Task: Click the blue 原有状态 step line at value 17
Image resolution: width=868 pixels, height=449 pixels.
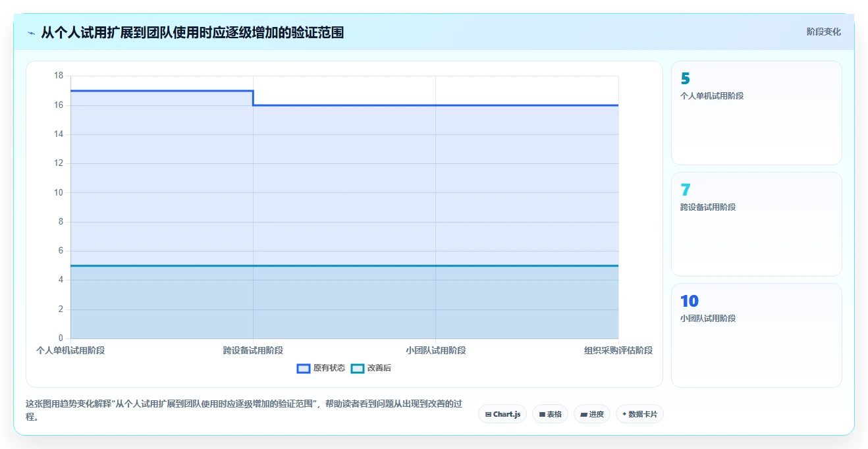Action: [x=161, y=91]
